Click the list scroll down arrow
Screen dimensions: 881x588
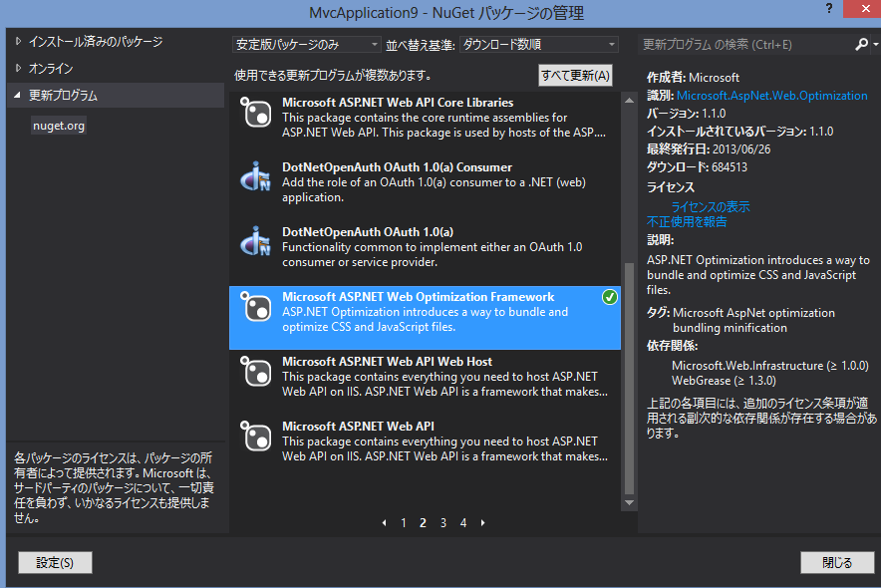[x=629, y=503]
